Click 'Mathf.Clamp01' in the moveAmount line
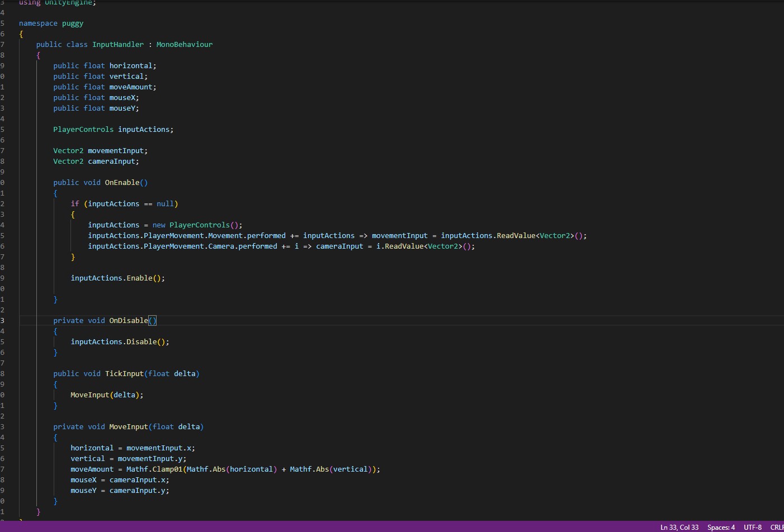 [154, 469]
